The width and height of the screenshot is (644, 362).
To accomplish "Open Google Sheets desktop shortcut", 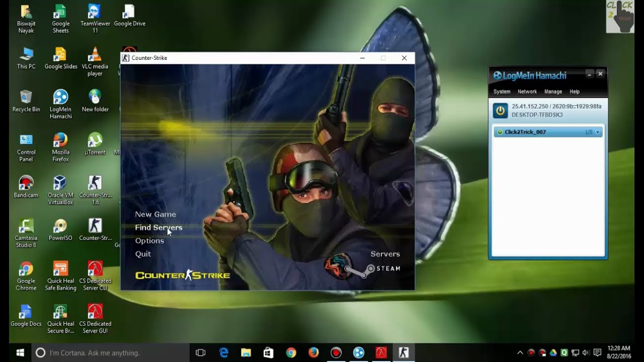I will pyautogui.click(x=60, y=19).
